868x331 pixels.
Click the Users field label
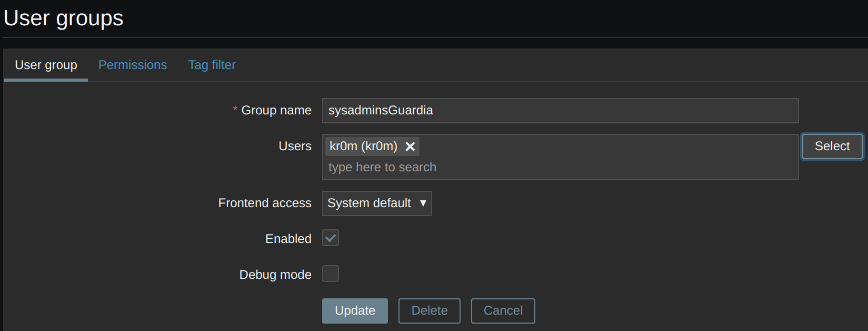click(295, 146)
